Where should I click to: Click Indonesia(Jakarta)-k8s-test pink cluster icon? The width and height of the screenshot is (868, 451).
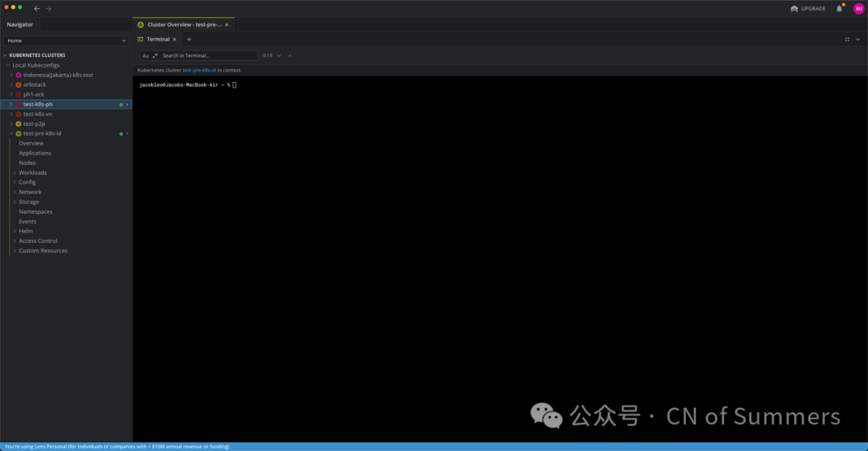tap(18, 75)
